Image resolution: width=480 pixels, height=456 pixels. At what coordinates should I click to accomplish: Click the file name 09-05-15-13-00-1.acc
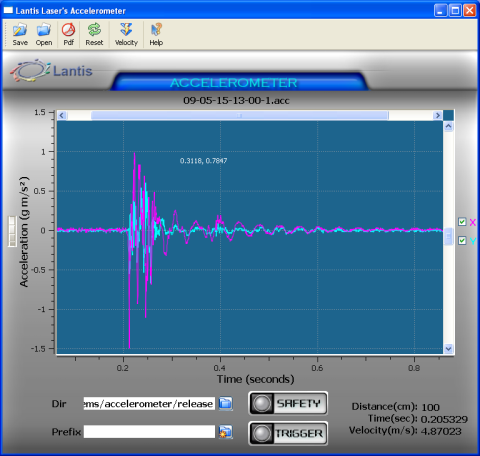(236, 100)
